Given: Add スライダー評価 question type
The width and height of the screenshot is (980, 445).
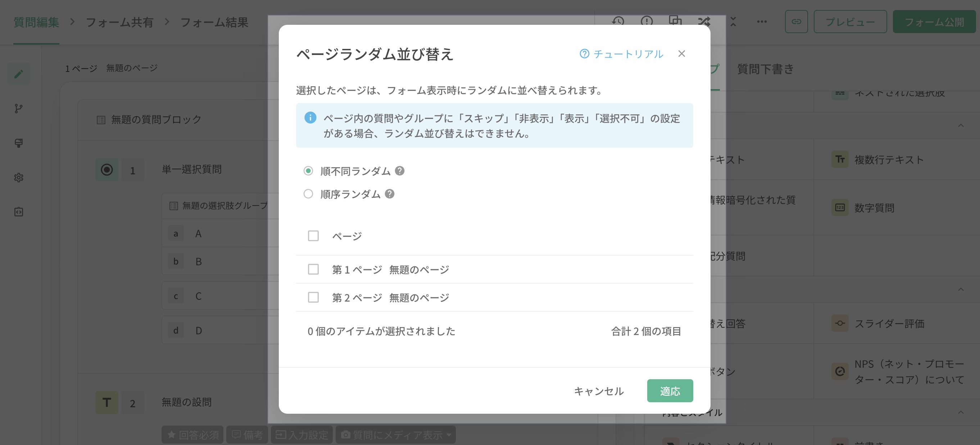Looking at the screenshot, I should click(896, 324).
